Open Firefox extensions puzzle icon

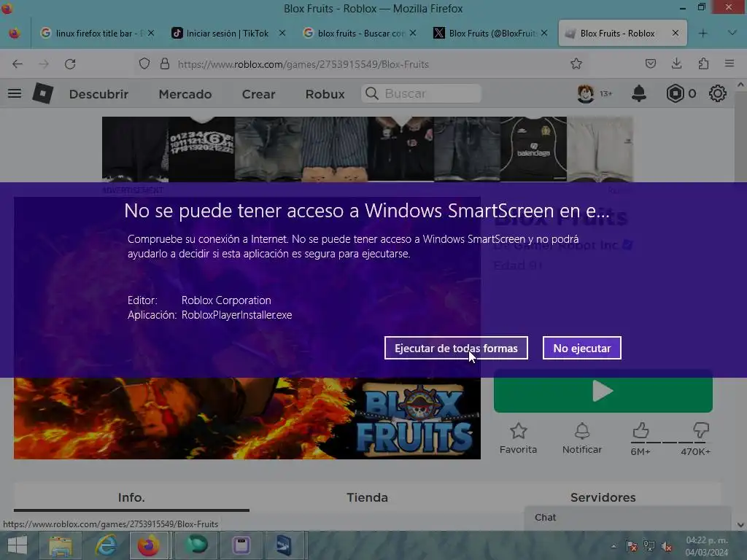(x=703, y=64)
